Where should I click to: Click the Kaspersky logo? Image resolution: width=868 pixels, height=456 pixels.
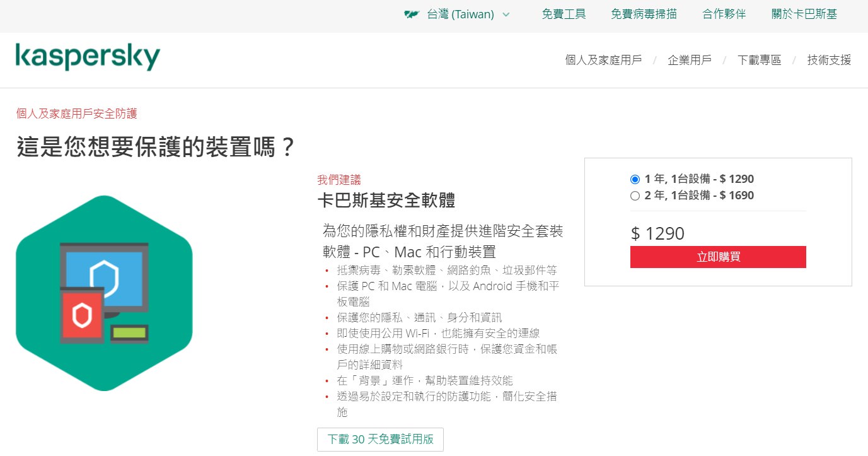[x=88, y=57]
